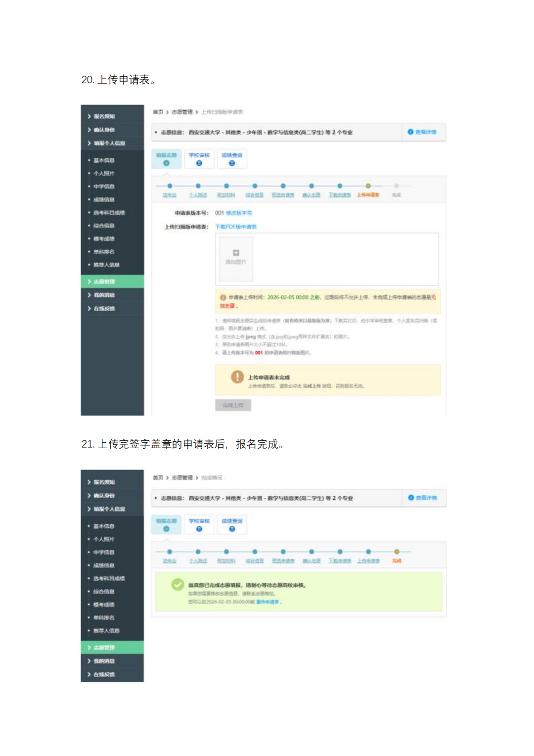Open the 下载PDF版申请表 link

click(x=235, y=226)
